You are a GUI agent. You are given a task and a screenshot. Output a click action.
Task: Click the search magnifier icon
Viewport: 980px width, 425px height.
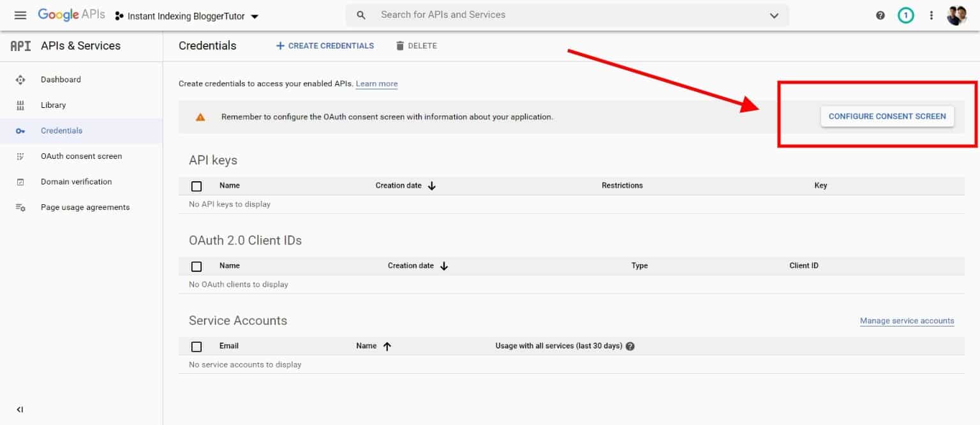(x=361, y=15)
